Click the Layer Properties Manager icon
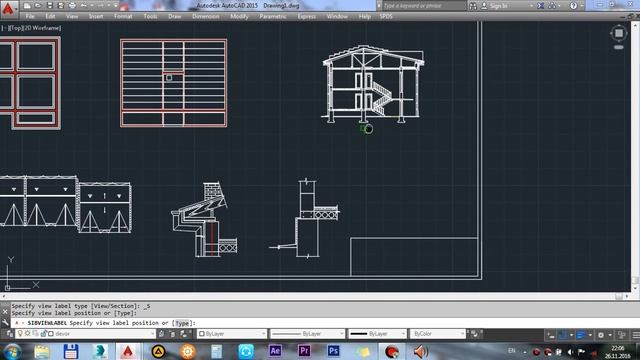 point(9,334)
